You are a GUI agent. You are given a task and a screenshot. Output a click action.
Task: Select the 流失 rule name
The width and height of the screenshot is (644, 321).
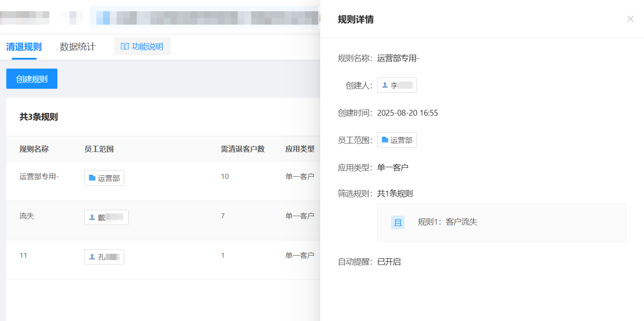(x=27, y=216)
